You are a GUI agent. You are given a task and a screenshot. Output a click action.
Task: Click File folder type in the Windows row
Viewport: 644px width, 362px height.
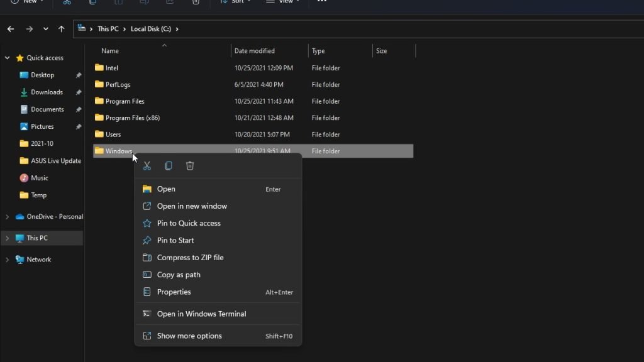pos(326,151)
